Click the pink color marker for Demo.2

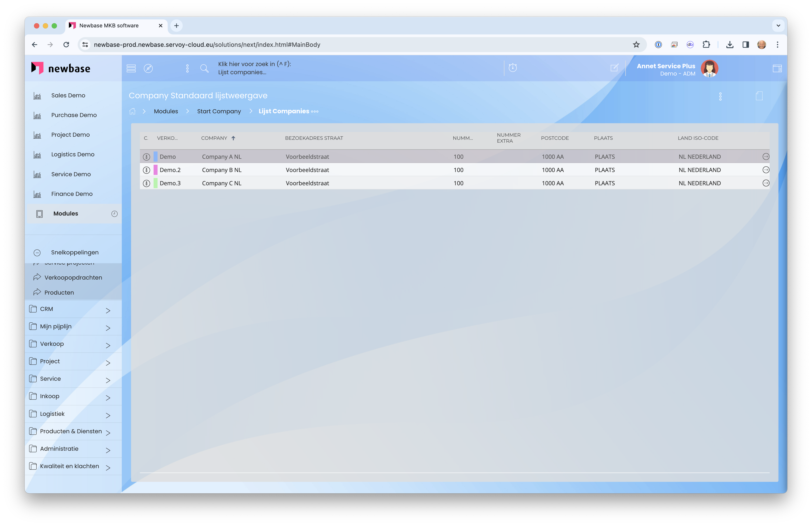coord(156,170)
